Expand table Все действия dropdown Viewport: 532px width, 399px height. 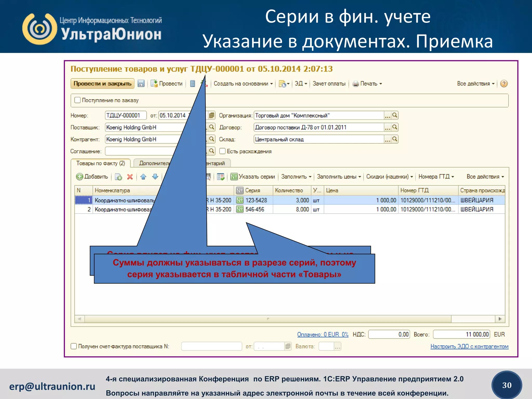(x=485, y=177)
